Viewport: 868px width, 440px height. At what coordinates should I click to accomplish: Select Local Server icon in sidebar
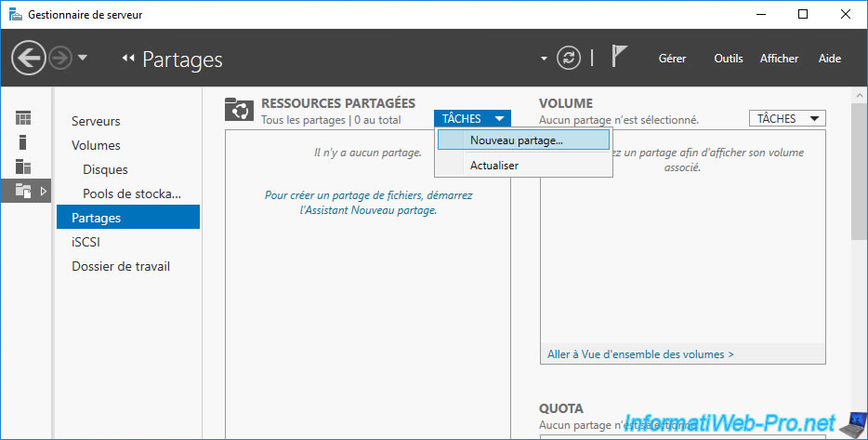click(x=23, y=142)
